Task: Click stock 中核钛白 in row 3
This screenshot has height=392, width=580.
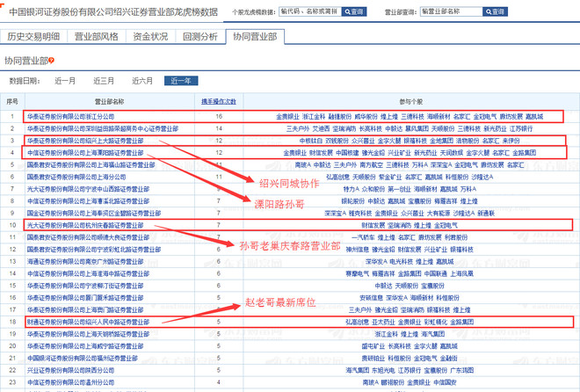Action: click(x=311, y=141)
